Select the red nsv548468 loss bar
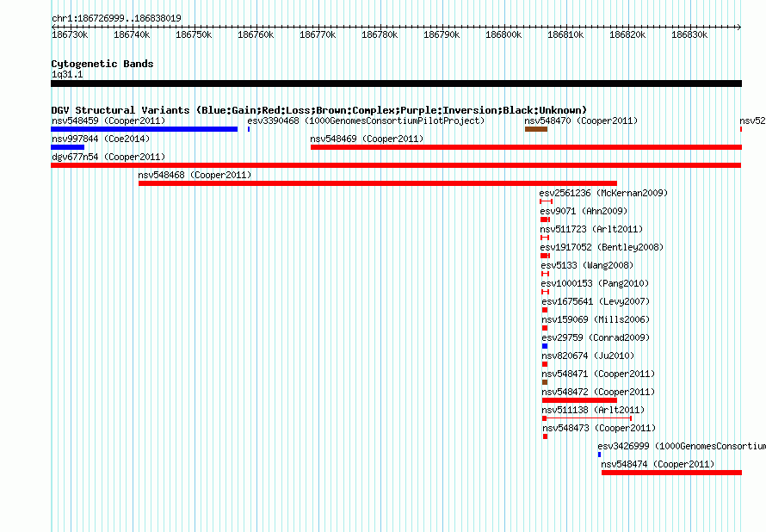This screenshot has height=532, width=766. [x=378, y=183]
